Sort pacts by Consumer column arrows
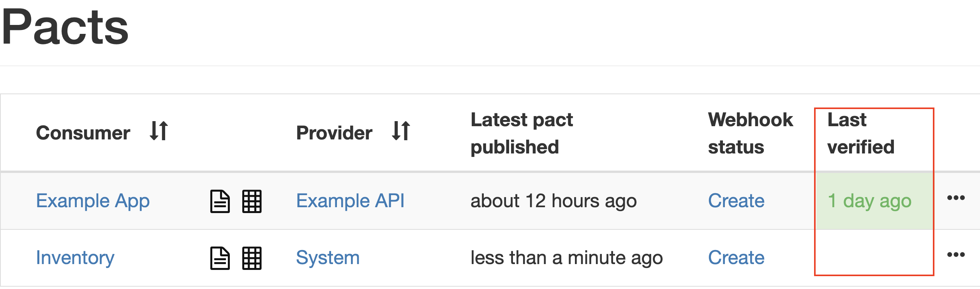 (x=159, y=131)
